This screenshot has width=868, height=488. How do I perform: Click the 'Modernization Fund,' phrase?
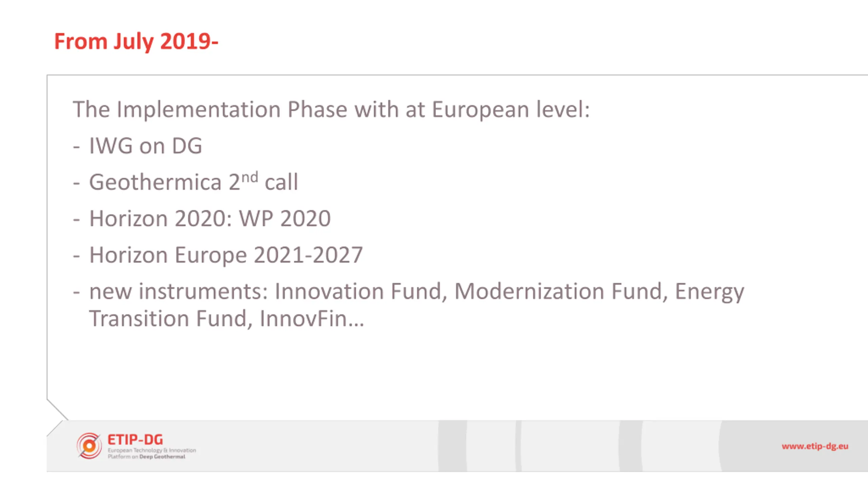[561, 291]
